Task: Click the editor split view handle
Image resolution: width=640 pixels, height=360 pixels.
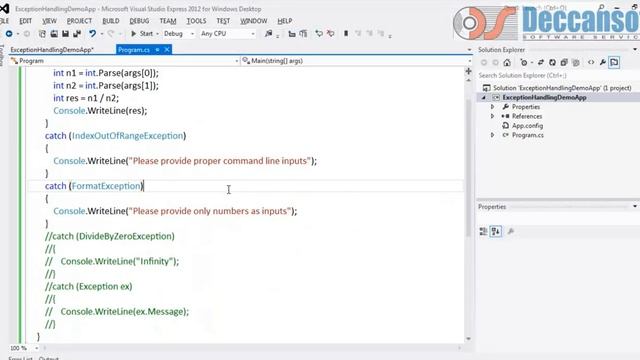Action: 469,71
